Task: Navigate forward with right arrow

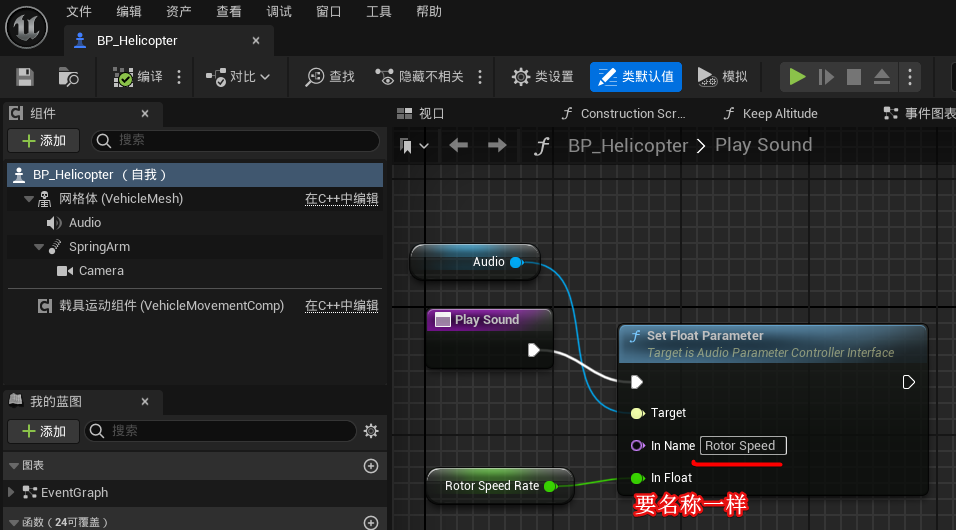Action: pyautogui.click(x=497, y=145)
